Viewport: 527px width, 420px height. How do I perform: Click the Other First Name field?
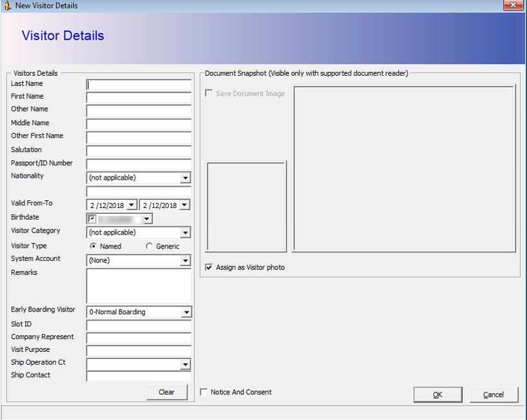pyautogui.click(x=139, y=137)
